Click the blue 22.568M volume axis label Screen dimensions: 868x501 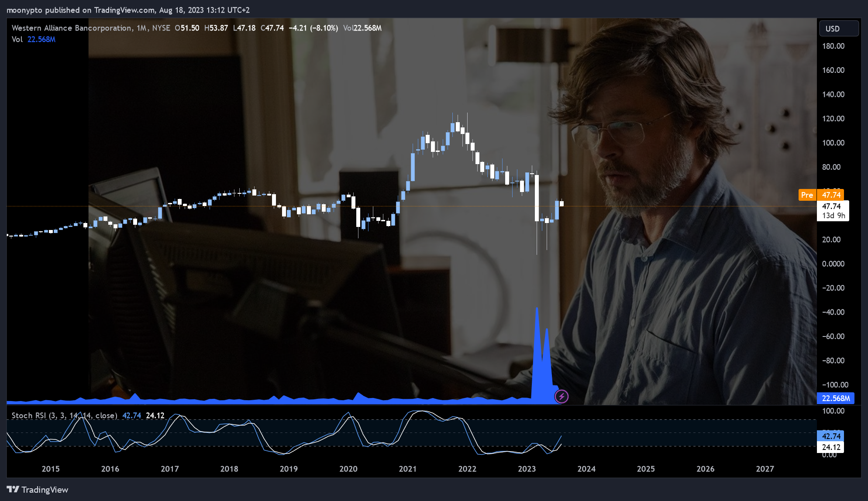836,398
